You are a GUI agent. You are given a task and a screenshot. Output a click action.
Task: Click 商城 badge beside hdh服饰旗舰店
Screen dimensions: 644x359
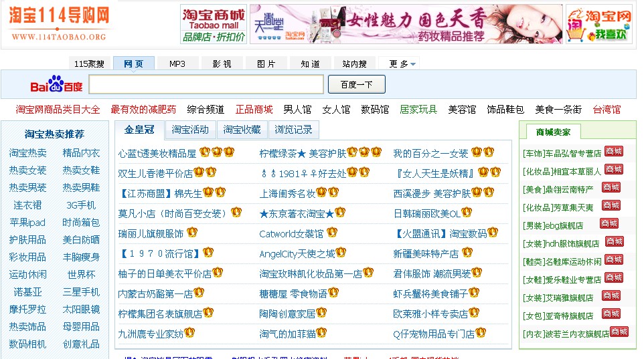click(x=615, y=241)
